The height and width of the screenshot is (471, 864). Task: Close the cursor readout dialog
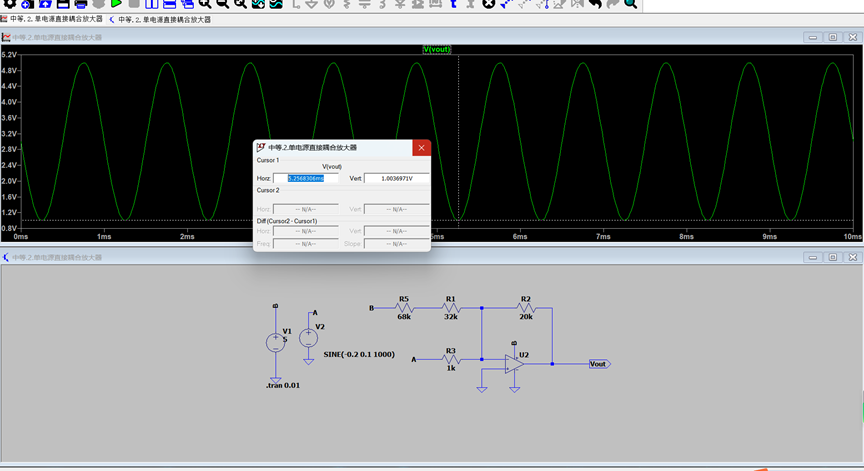pyautogui.click(x=421, y=147)
